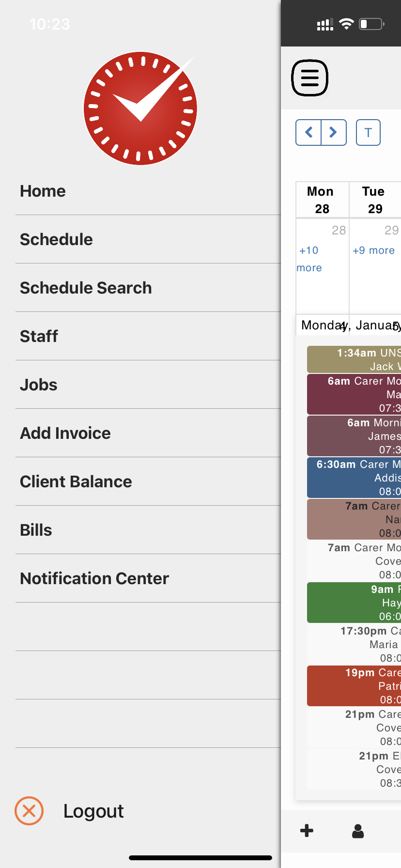Open the blue 6:30am Carer event
The image size is (401, 868).
pyautogui.click(x=354, y=478)
